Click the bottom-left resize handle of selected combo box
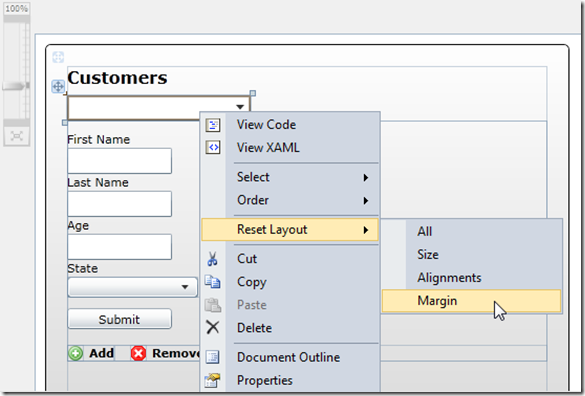 point(65,123)
